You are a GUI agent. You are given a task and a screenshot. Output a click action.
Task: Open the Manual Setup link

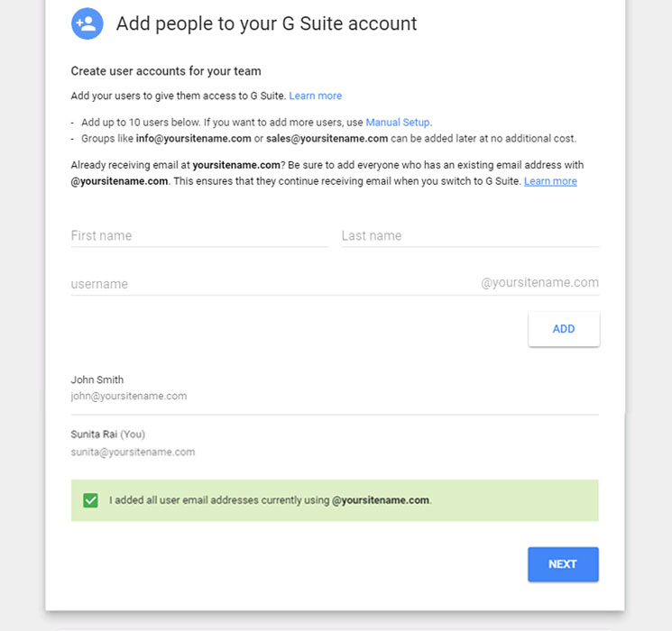coord(398,123)
